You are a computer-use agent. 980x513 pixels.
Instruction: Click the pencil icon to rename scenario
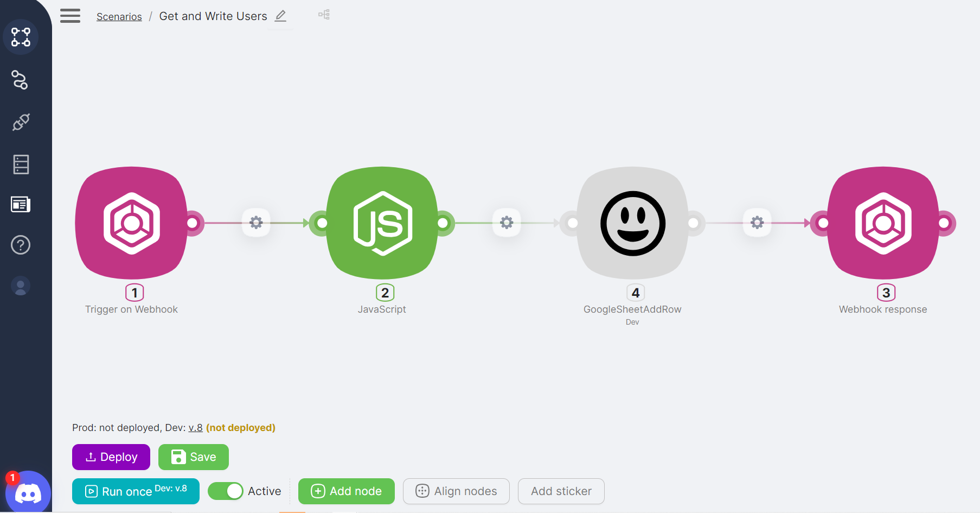(280, 16)
